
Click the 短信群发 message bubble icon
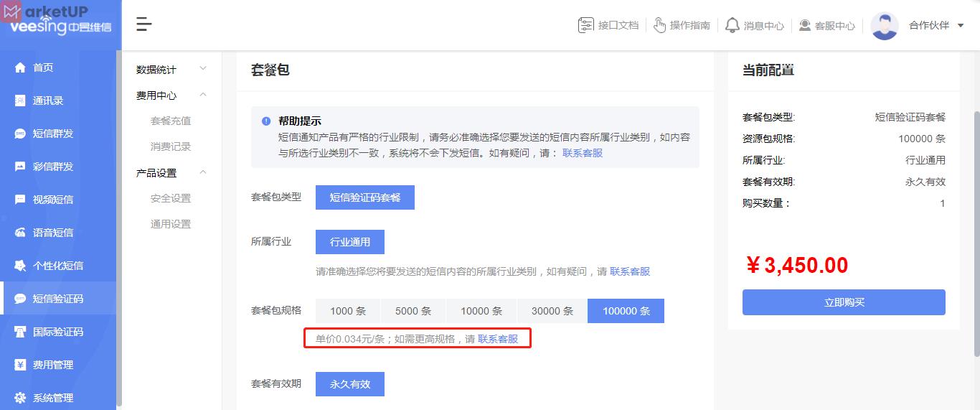coord(20,134)
